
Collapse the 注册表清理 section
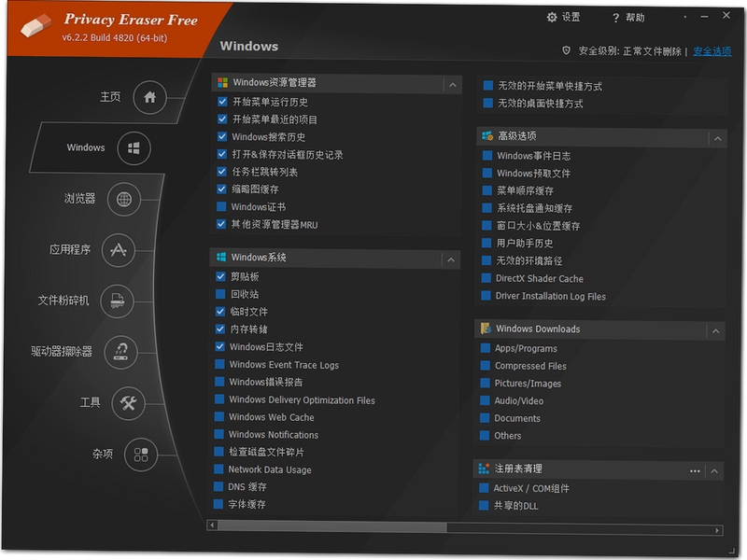click(714, 471)
